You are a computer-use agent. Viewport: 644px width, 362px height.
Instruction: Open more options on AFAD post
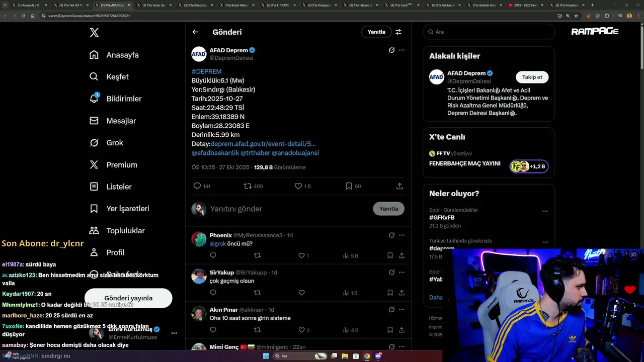pos(401,50)
